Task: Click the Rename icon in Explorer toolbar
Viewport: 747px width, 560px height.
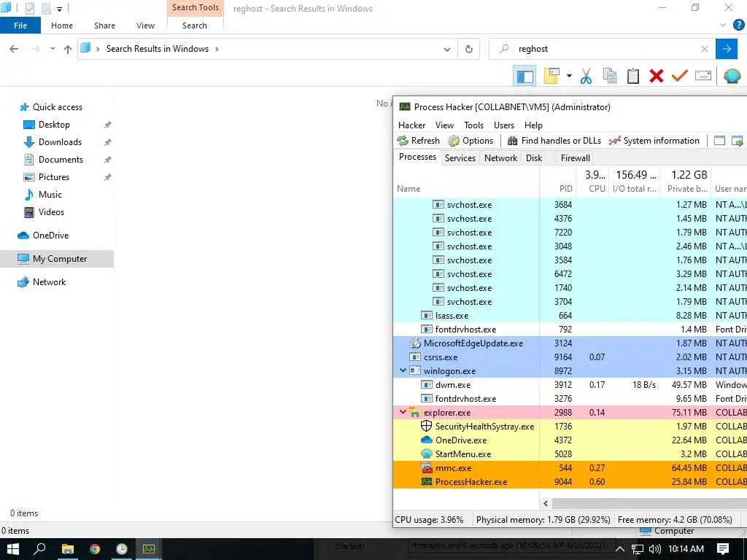Action: pos(703,76)
